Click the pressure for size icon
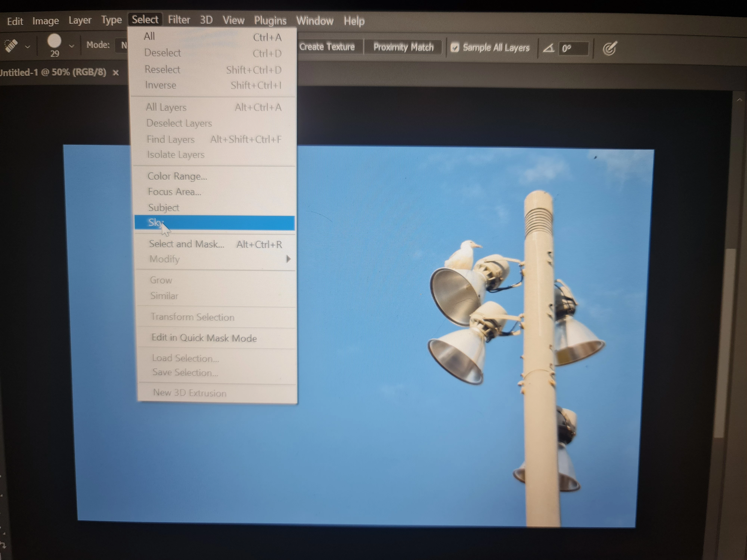The width and height of the screenshot is (747, 560). click(x=610, y=49)
